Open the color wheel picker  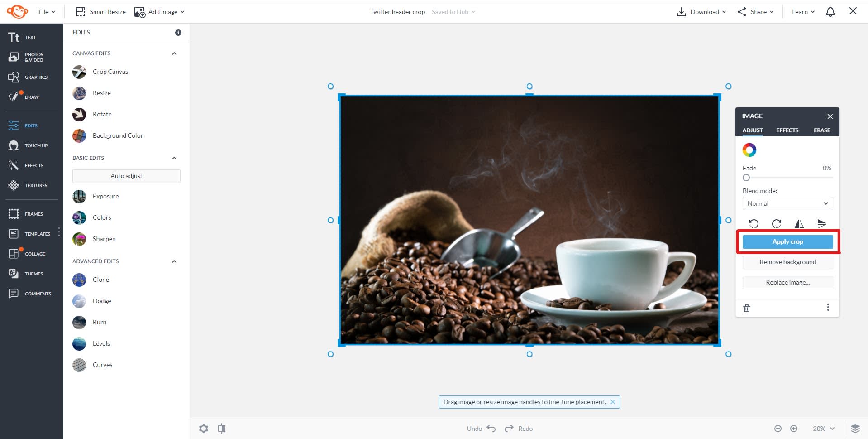pos(749,150)
